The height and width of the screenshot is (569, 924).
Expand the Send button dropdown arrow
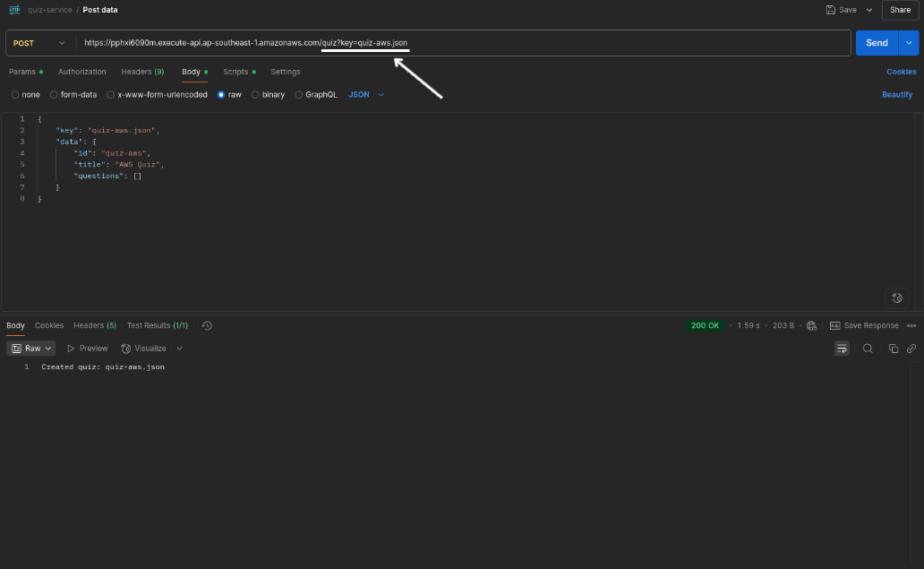pyautogui.click(x=910, y=43)
